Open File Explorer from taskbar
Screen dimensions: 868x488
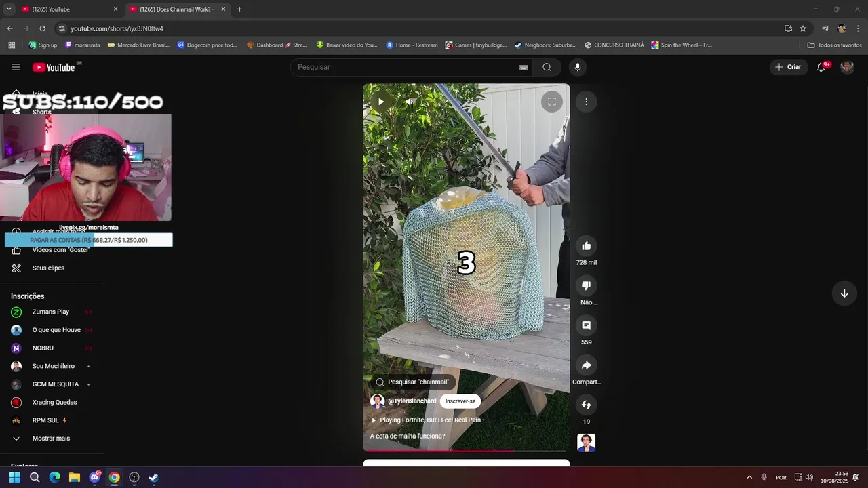(x=75, y=477)
